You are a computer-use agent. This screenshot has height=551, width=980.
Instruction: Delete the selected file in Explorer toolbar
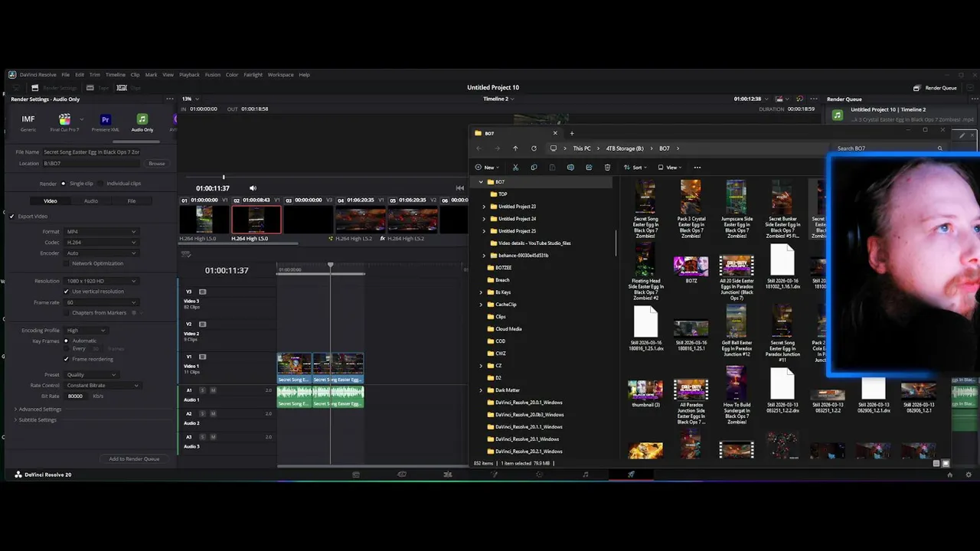point(607,168)
